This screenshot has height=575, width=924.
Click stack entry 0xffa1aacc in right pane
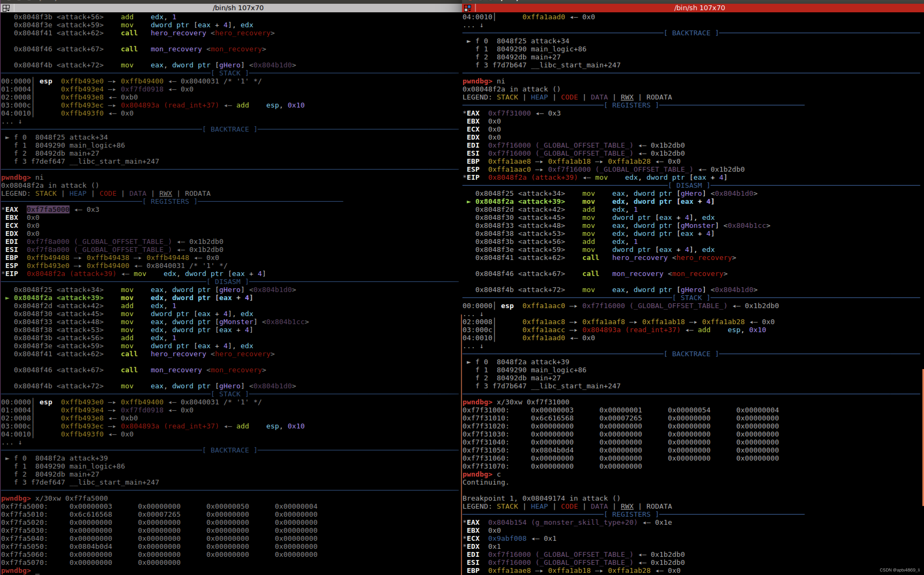[x=544, y=330]
